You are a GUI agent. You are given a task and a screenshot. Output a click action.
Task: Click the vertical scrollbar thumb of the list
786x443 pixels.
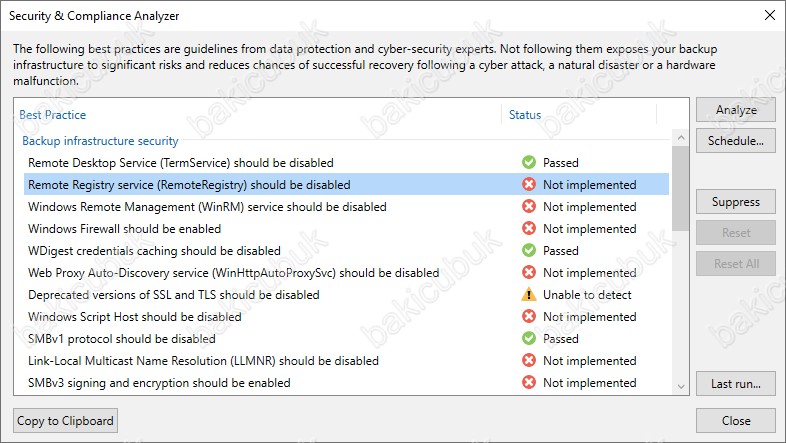[x=680, y=188]
